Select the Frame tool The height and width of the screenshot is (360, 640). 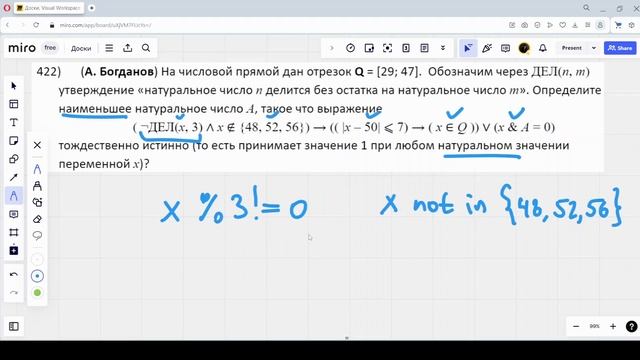pos(13,232)
